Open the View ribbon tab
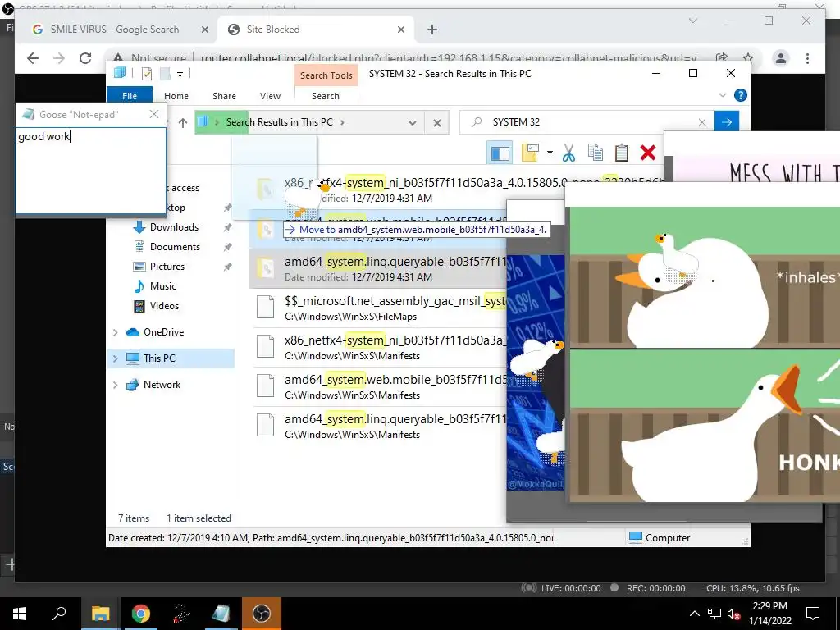This screenshot has width=840, height=630. point(270,96)
